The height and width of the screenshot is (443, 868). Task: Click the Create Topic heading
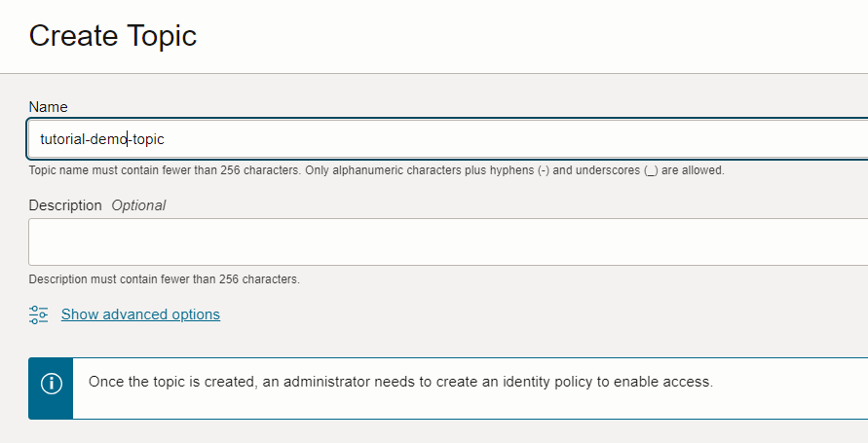point(113,36)
